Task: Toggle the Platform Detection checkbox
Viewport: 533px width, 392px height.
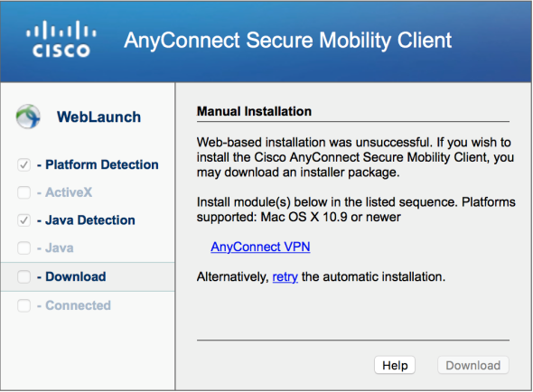Action: tap(23, 165)
